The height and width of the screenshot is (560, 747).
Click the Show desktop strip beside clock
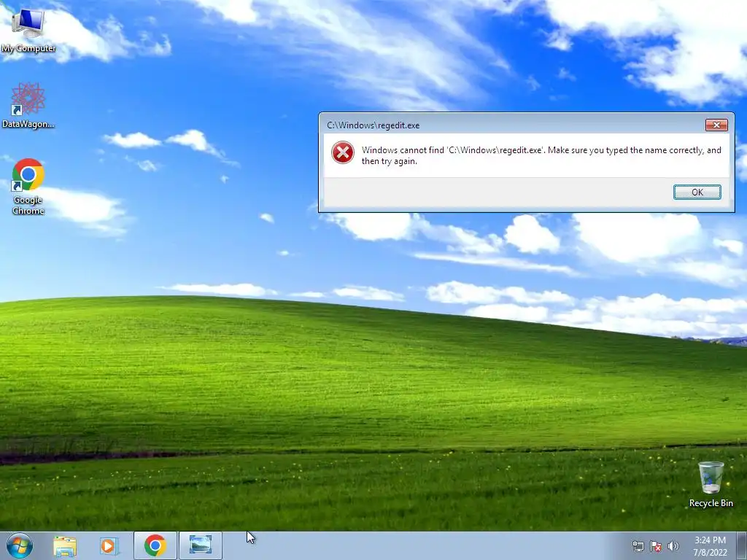pos(742,545)
